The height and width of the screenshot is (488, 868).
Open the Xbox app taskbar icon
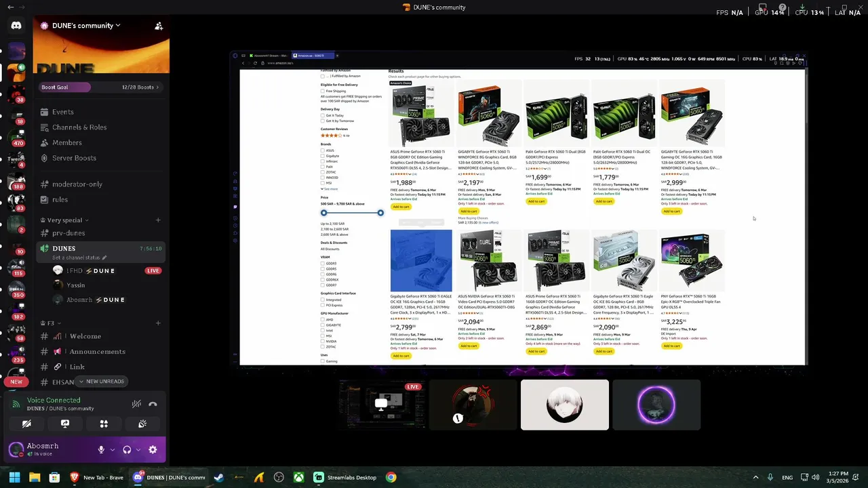point(298,477)
